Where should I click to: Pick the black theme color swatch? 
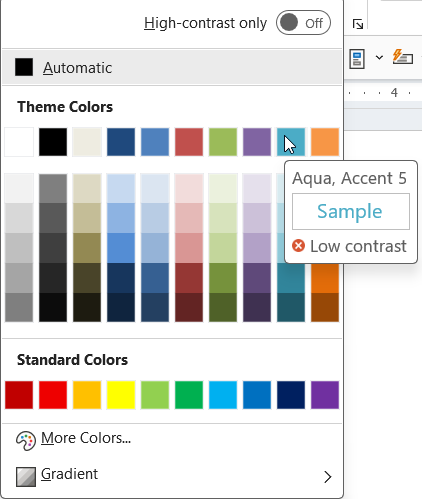53,142
